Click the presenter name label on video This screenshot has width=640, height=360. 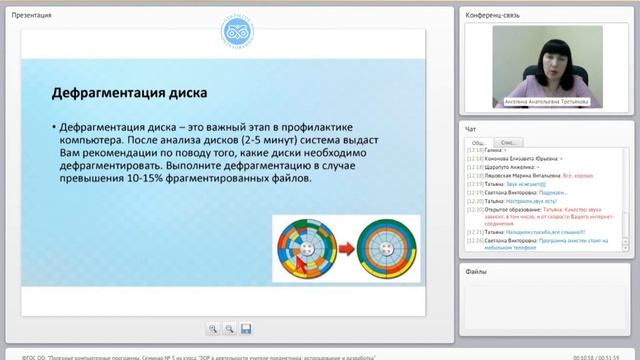547,102
